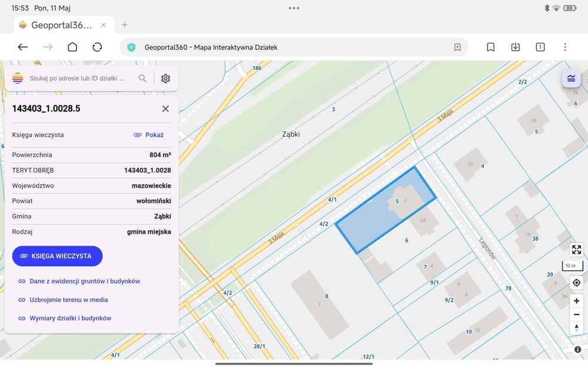Click the Geoportal360 striped logo in search box
Screen dimensions: 588x368
pos(18,78)
